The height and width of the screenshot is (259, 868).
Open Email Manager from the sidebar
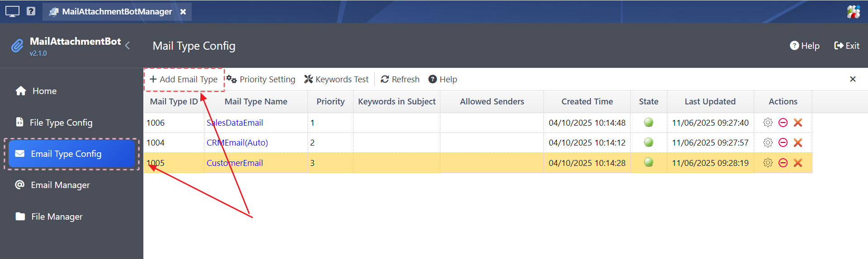click(60, 185)
